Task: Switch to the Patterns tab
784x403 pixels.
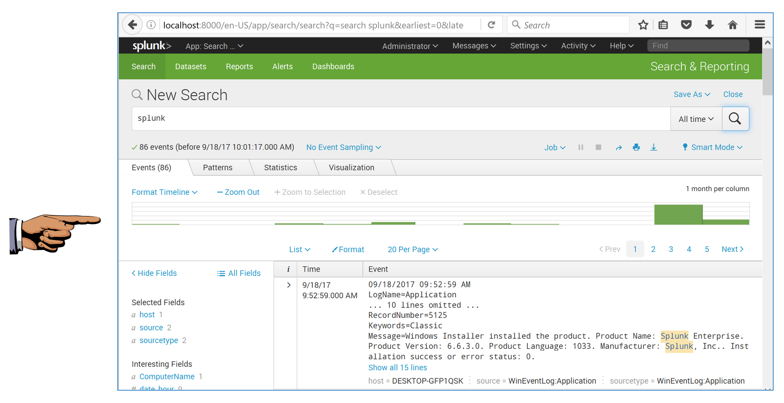Action: 218,168
